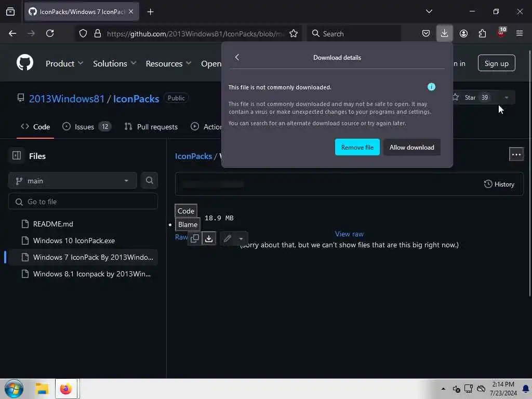Image resolution: width=532 pixels, height=399 pixels.
Task: Go back one page in Firefox
Action: coord(12,33)
